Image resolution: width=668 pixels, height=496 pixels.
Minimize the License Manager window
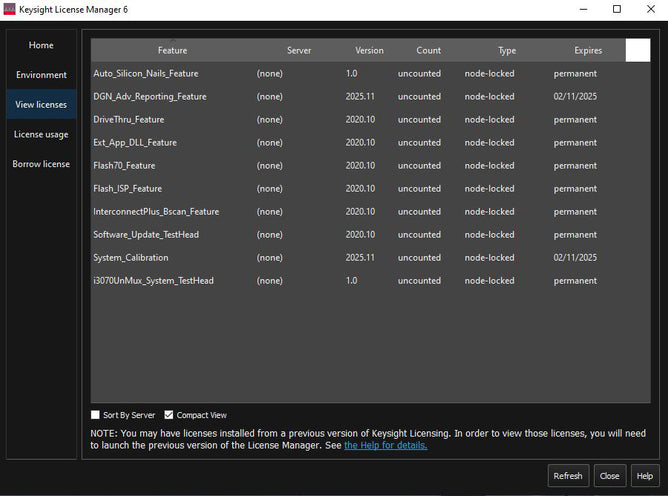[583, 9]
